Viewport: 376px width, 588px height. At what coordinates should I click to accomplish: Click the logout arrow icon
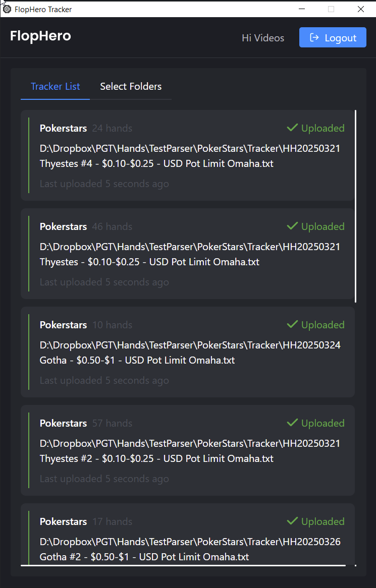tap(314, 37)
